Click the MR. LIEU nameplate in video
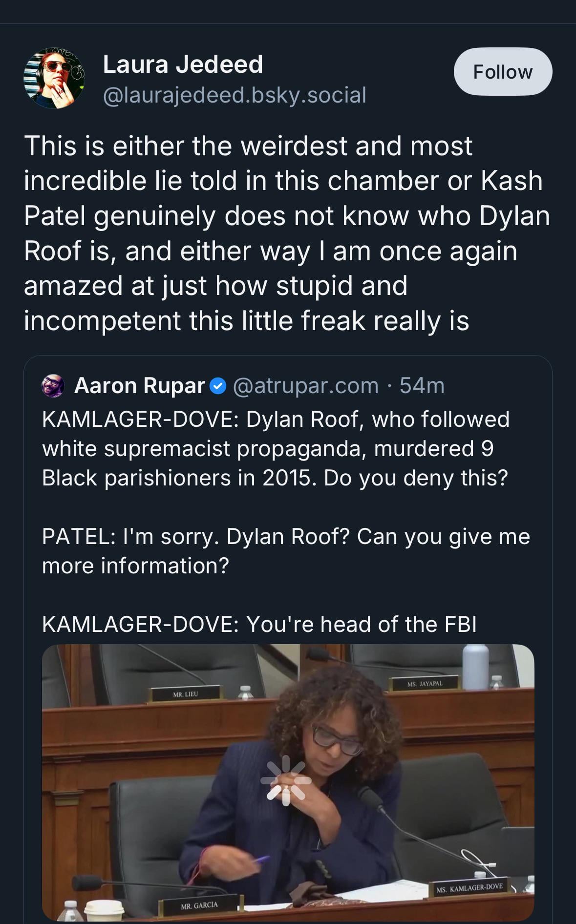Screen dimensions: 576x924 185,693
